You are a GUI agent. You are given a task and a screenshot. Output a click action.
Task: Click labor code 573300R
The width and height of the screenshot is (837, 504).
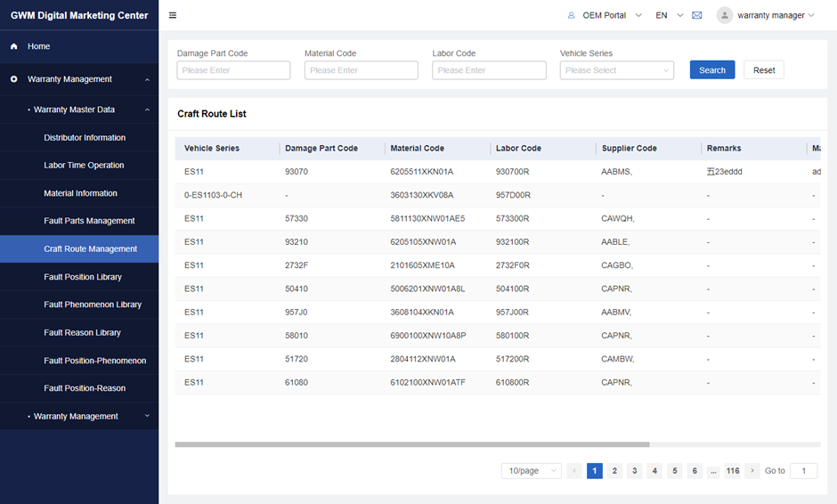click(x=513, y=219)
